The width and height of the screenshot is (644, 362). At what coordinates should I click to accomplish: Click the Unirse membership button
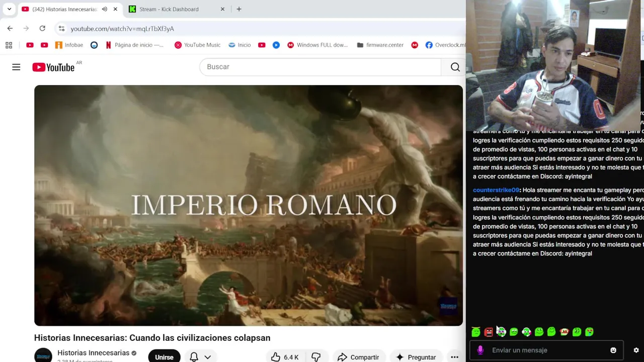click(x=164, y=356)
